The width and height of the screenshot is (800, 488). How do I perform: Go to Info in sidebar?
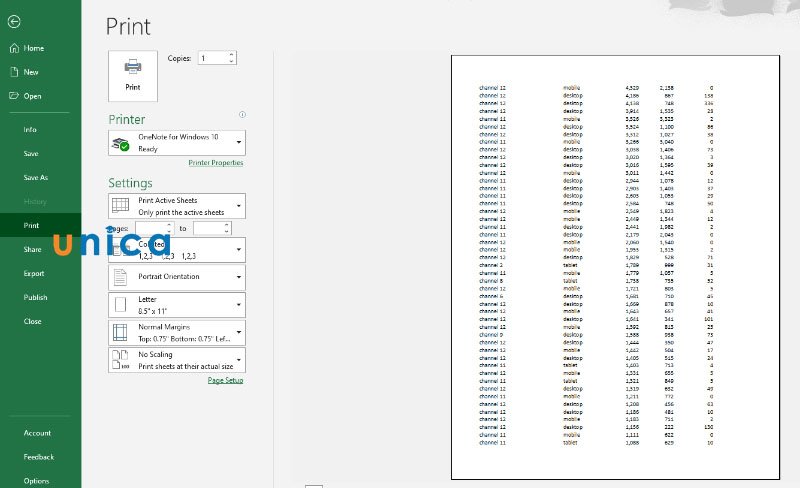(30, 130)
